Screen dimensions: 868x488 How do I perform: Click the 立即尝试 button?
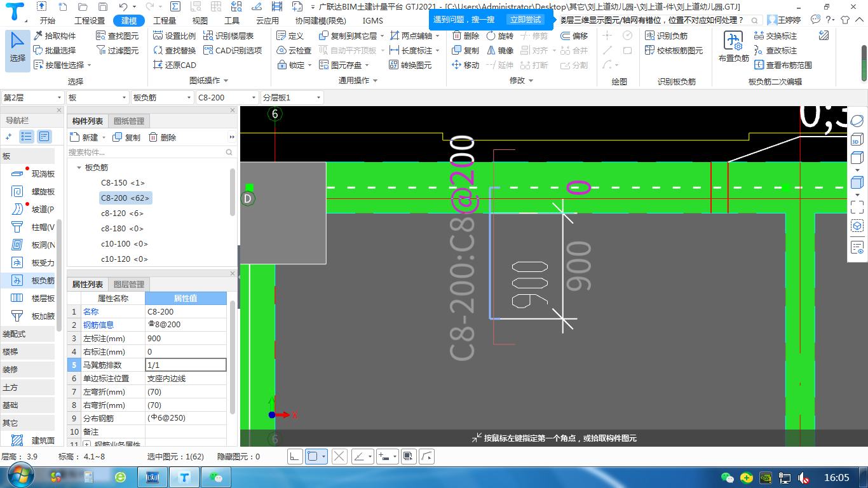pos(525,20)
